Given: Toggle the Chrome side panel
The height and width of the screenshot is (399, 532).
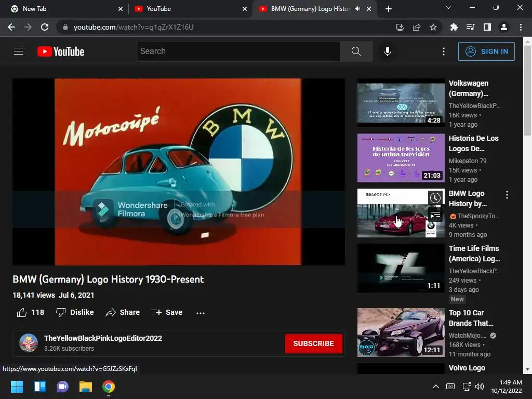Looking at the screenshot, I should (x=487, y=27).
